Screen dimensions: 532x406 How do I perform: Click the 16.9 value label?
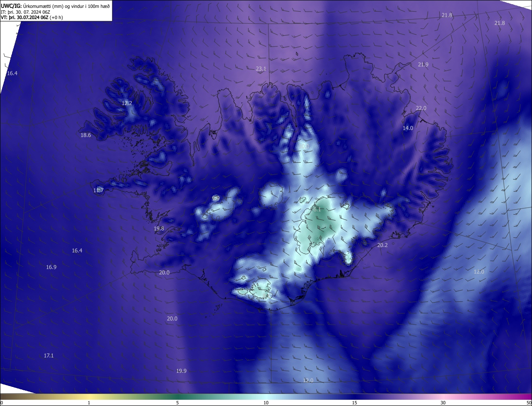(51, 267)
